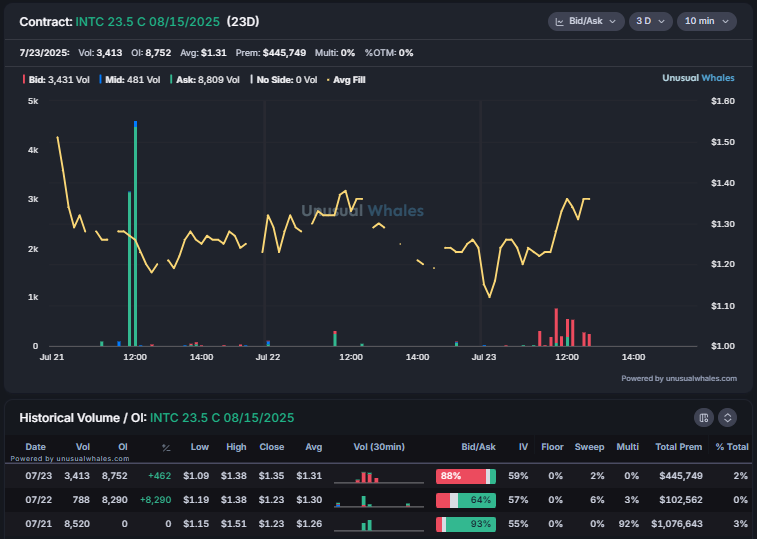Image resolution: width=757 pixels, height=539 pixels.
Task: Toggle the Ask volume legend item
Action: click(205, 80)
